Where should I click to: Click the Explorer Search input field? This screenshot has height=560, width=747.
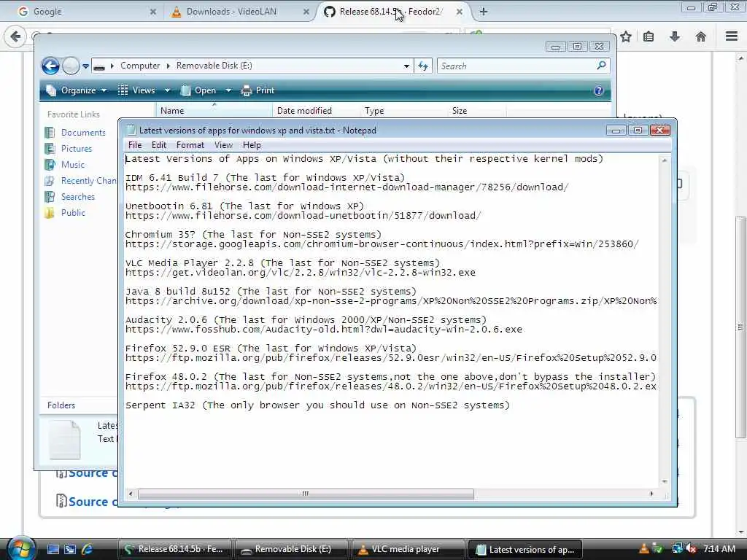click(x=516, y=66)
